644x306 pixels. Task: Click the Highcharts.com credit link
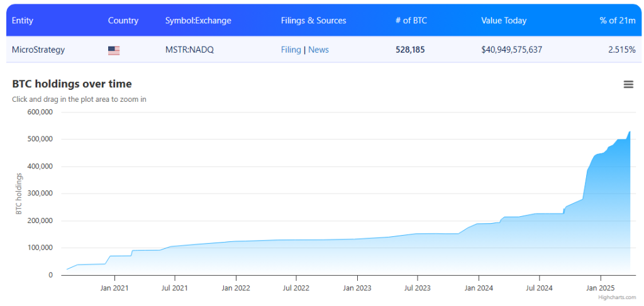coord(616,297)
